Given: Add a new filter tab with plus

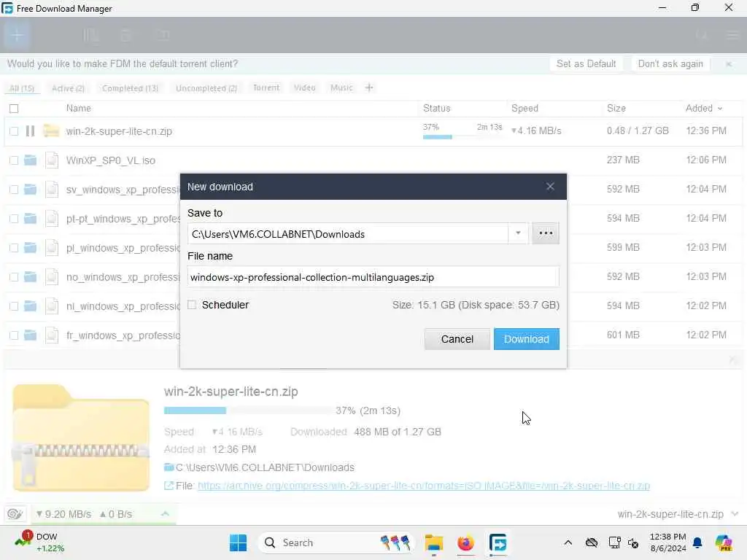Looking at the screenshot, I should tap(368, 87).
